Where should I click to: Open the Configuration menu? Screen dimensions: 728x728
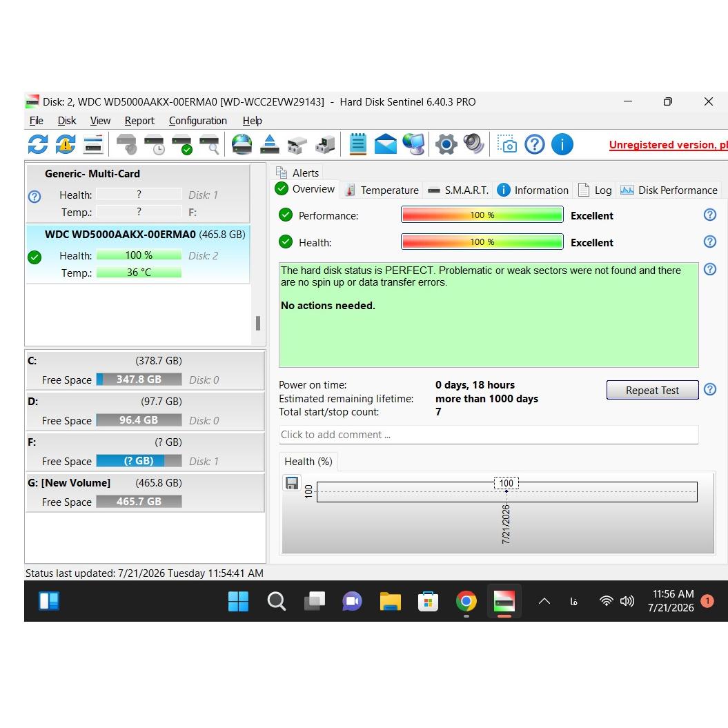[198, 121]
